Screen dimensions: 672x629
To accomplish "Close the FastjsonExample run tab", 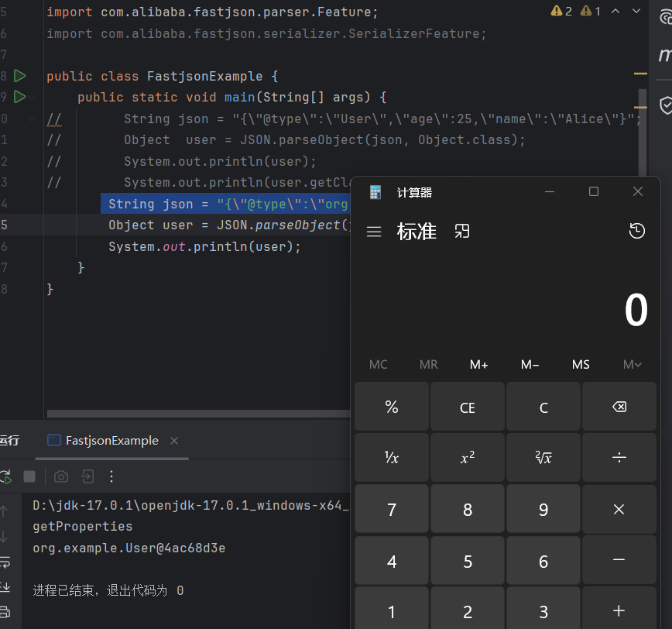I will point(174,441).
